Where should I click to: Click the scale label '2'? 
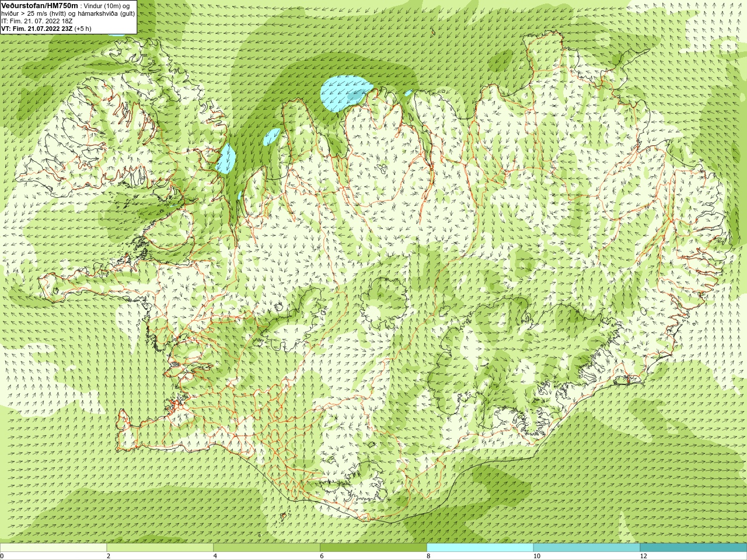[109, 556]
